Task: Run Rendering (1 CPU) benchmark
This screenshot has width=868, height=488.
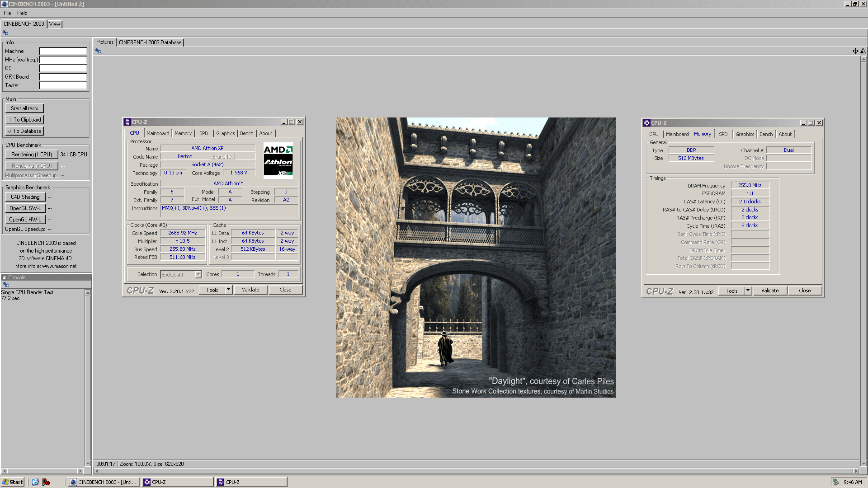Action: tap(32, 155)
